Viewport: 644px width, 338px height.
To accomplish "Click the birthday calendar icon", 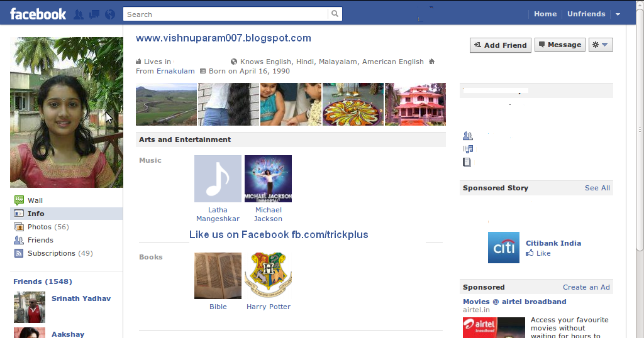I will [x=203, y=71].
